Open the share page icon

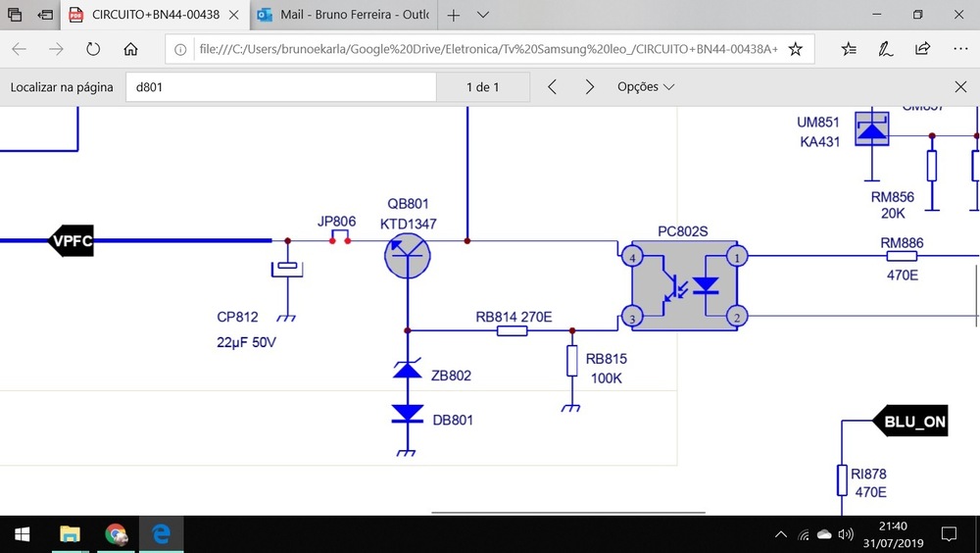(x=922, y=49)
